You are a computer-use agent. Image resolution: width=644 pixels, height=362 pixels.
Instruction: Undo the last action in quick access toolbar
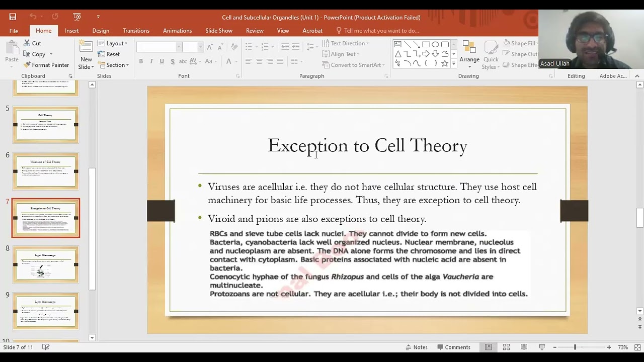tap(33, 17)
